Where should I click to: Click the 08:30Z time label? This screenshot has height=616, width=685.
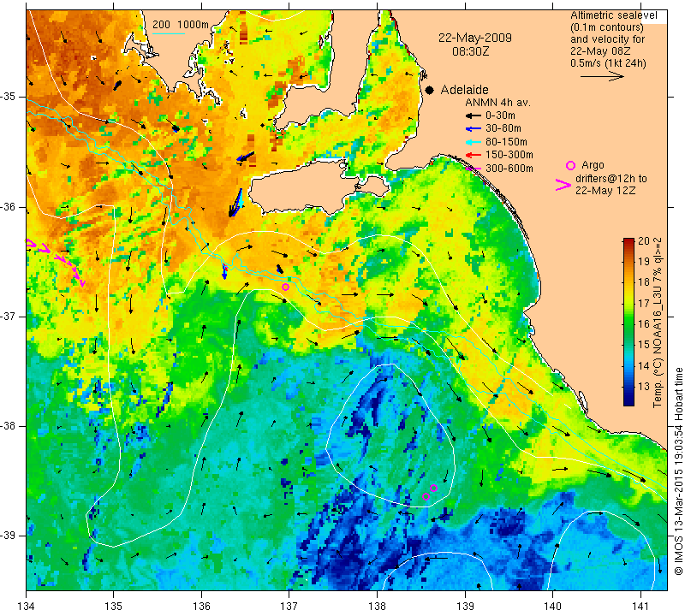coord(470,51)
